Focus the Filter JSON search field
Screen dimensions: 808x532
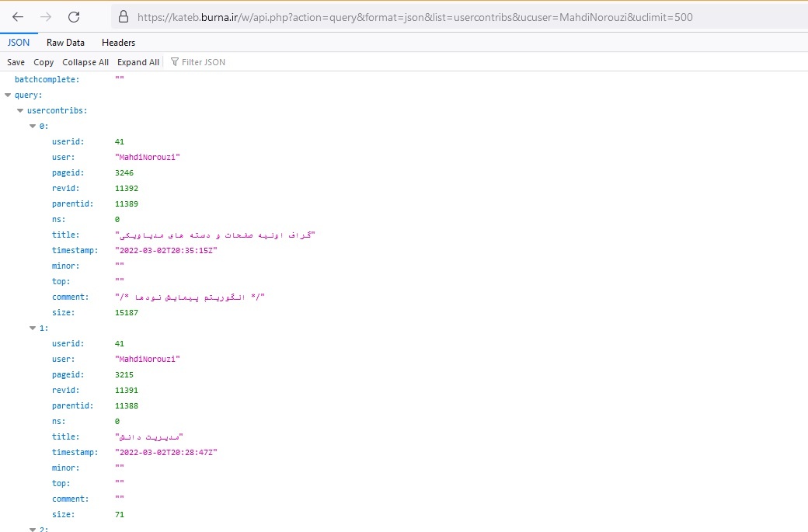pos(233,62)
